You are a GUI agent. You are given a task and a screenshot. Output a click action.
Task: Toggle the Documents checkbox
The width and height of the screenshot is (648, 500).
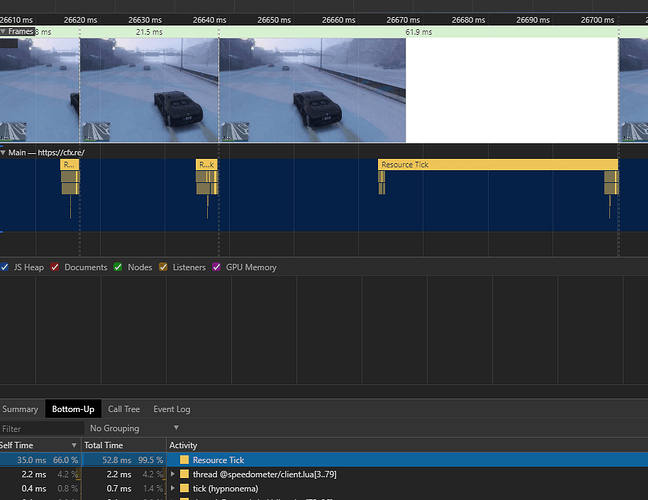point(55,267)
